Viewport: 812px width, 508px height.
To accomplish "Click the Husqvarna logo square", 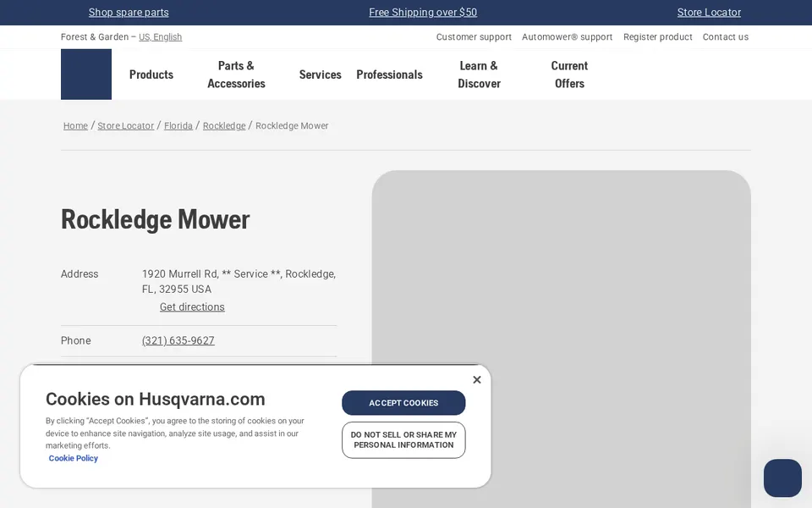I will tap(86, 75).
